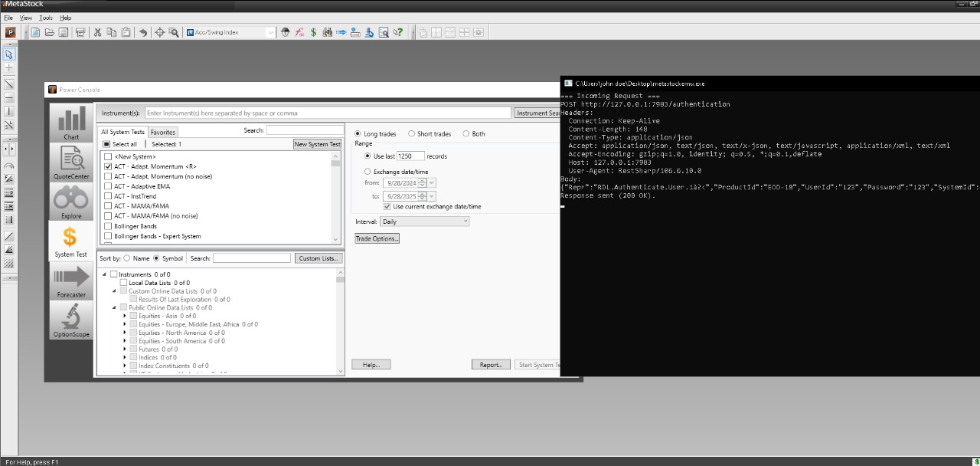Switch to the Favorites tab
Viewport: 980px width, 466px height.
coord(162,133)
